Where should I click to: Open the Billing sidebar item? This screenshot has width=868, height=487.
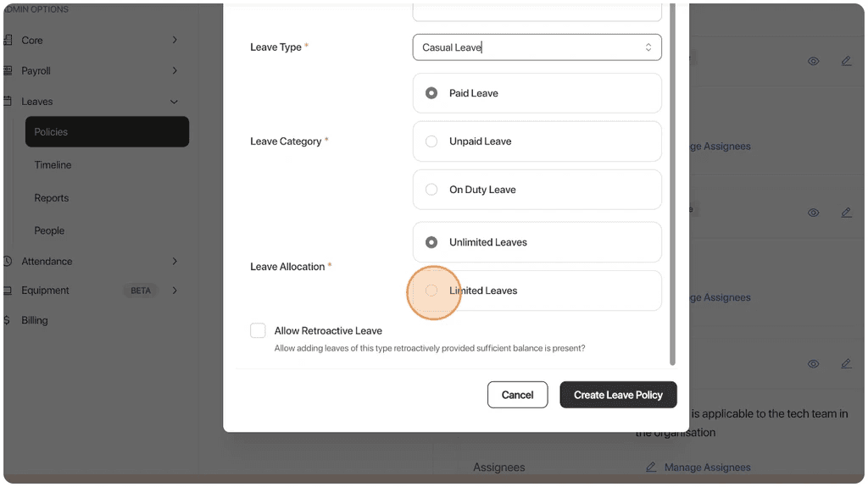coord(34,320)
